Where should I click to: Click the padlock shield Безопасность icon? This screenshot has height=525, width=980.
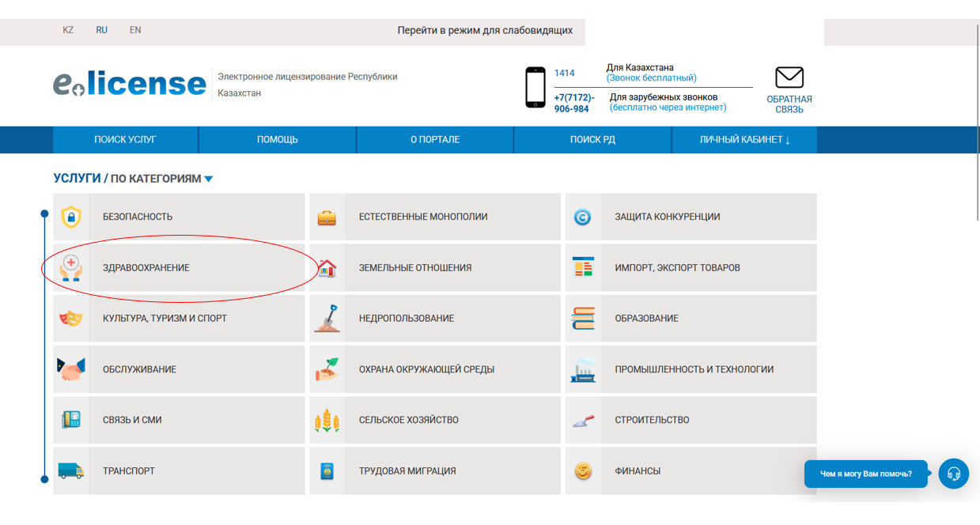pos(71,217)
